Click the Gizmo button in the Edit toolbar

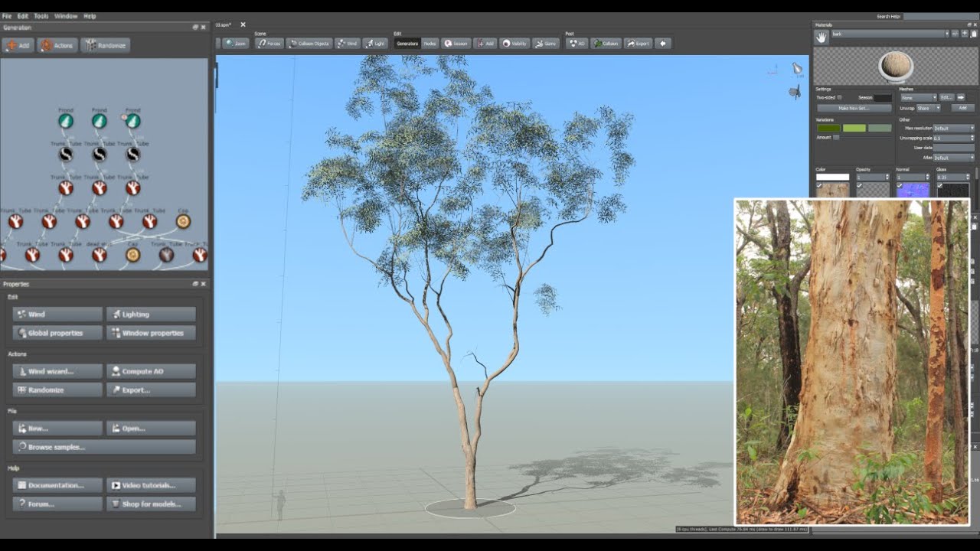(x=546, y=44)
